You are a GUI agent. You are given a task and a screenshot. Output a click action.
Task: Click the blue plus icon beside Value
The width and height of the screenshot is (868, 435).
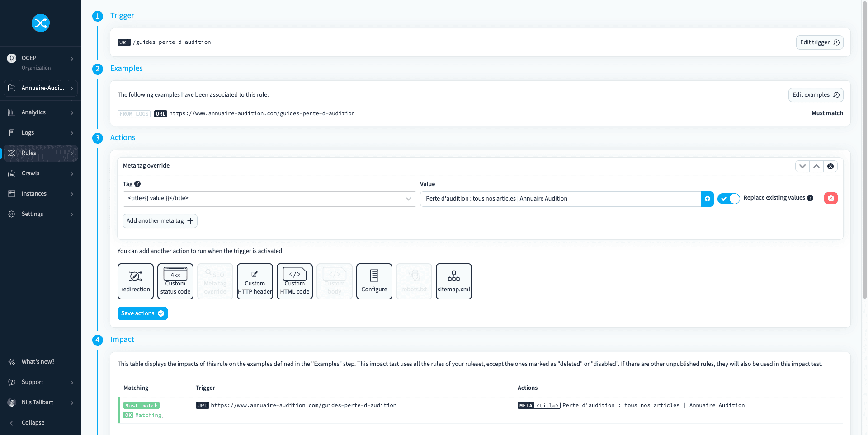point(708,199)
